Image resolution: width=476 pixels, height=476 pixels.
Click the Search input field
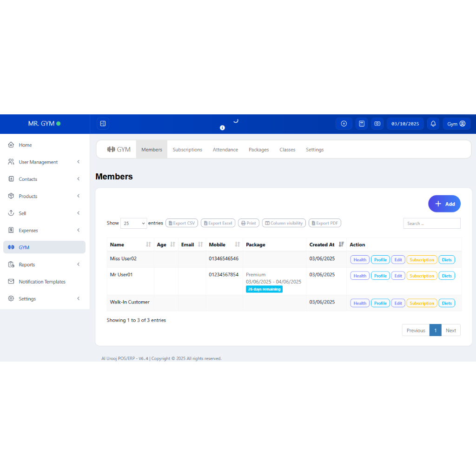[x=432, y=224]
